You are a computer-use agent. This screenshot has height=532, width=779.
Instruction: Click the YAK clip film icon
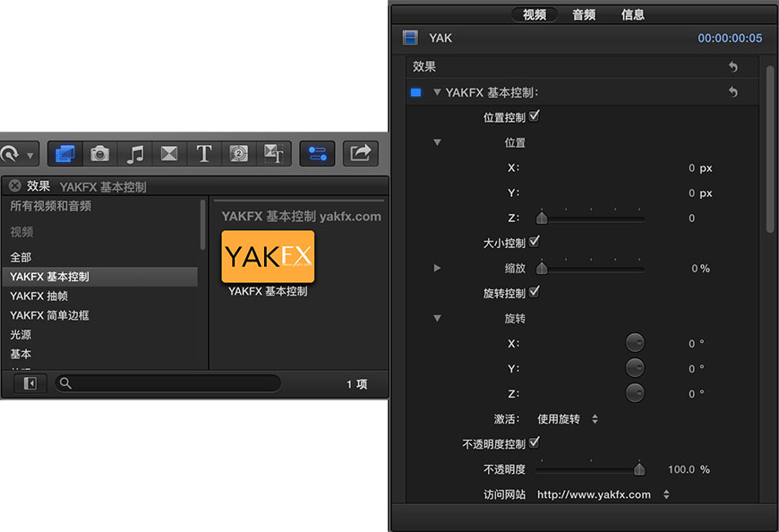(410, 38)
